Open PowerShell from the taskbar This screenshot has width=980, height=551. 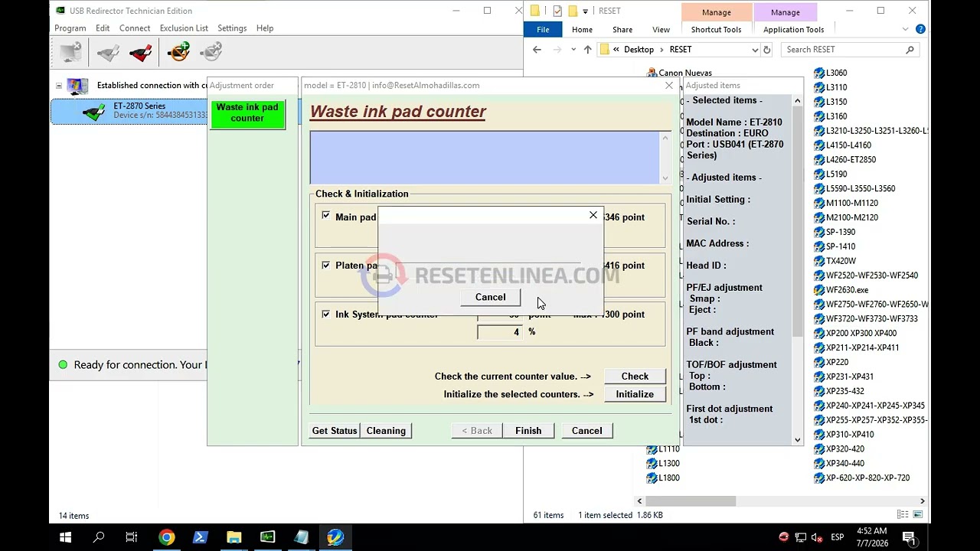coord(200,537)
